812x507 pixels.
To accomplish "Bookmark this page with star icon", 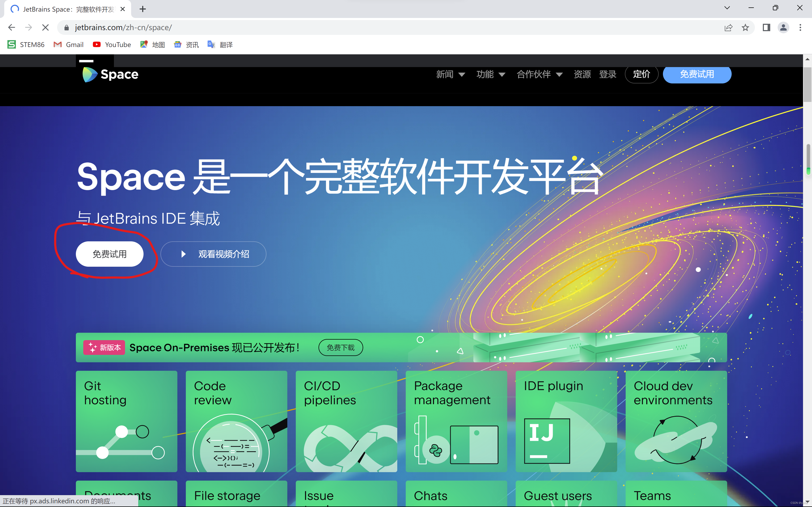I will pos(745,27).
